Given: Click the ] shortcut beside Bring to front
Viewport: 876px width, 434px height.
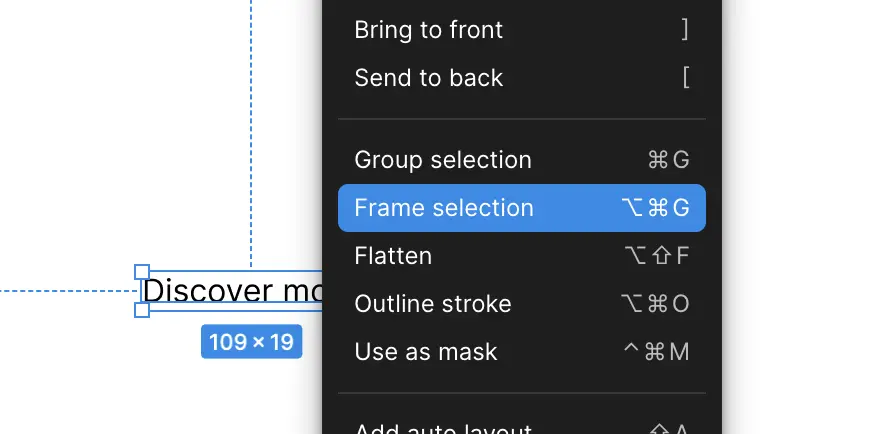Looking at the screenshot, I should (685, 30).
